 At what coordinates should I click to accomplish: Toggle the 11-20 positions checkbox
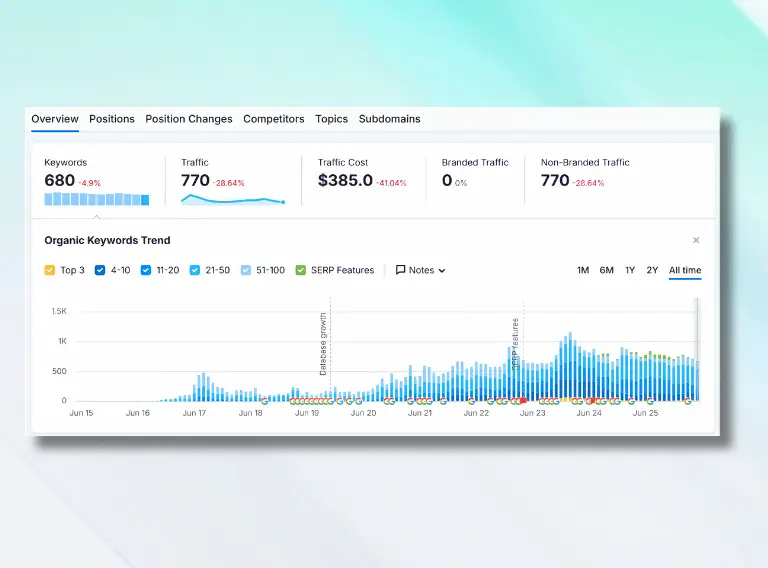click(x=145, y=270)
